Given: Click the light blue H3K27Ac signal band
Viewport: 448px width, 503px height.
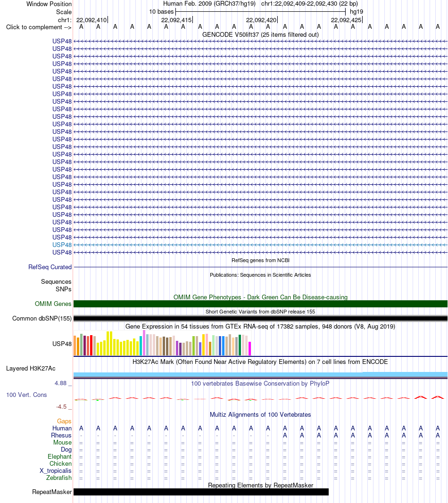Looking at the screenshot, I should click(260, 374).
